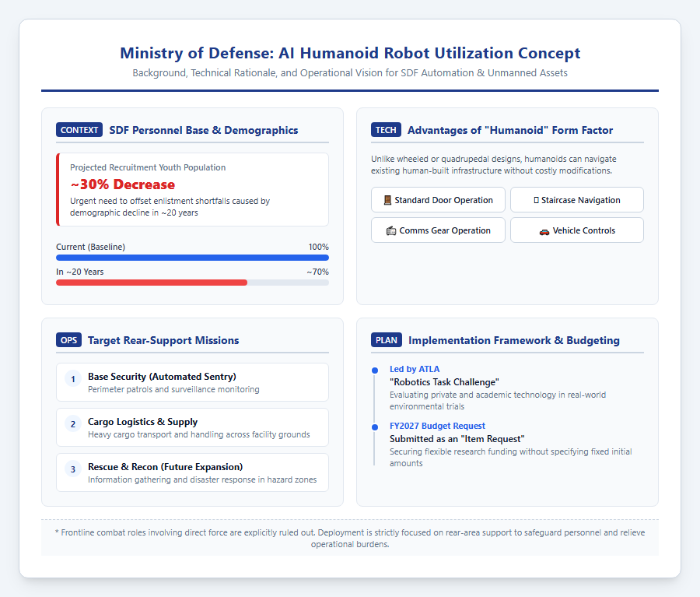
Task: Select the Implementation Framework & Budgeting heading
Action: click(x=514, y=340)
